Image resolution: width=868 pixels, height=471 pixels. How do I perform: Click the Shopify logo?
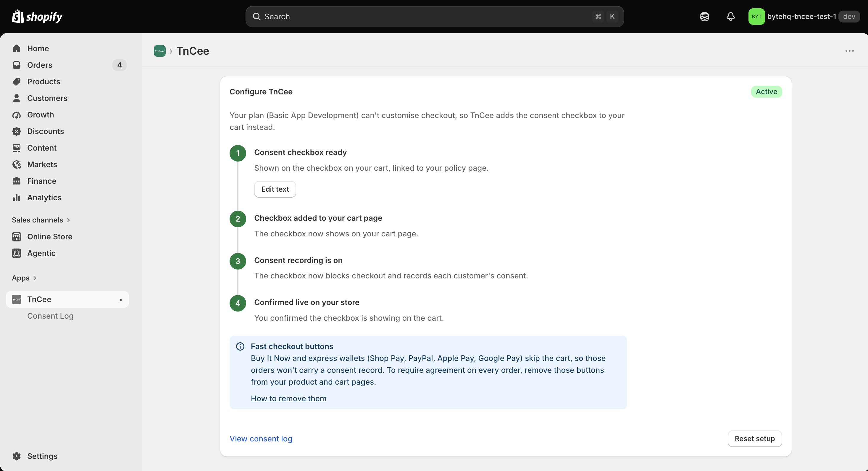37,17
